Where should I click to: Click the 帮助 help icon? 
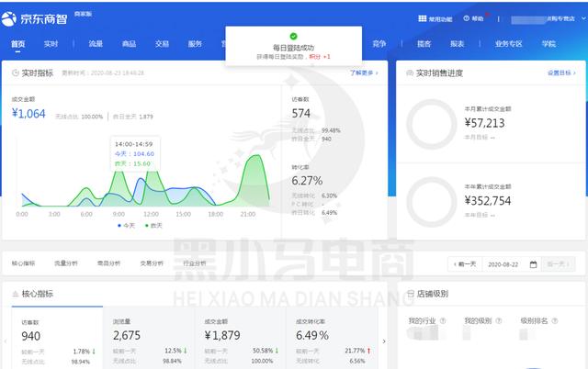pos(466,18)
